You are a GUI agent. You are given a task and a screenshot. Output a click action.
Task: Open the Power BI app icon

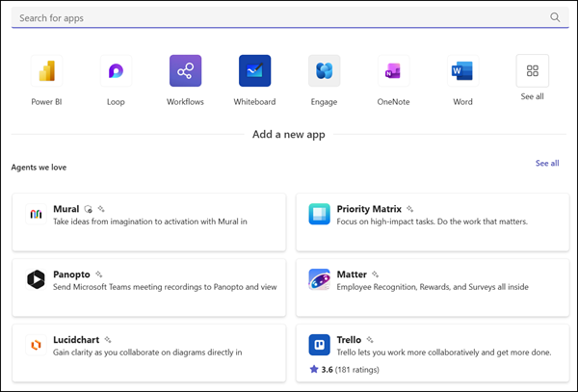(x=47, y=70)
